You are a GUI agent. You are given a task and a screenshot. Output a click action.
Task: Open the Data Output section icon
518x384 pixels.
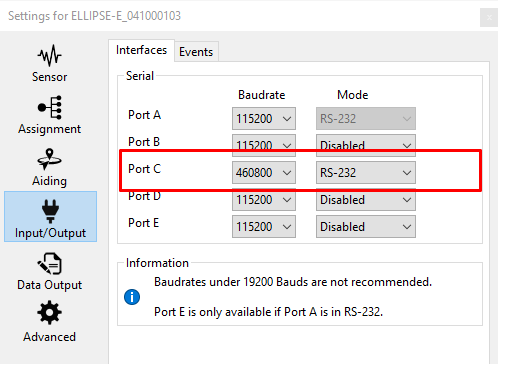pos(50,263)
